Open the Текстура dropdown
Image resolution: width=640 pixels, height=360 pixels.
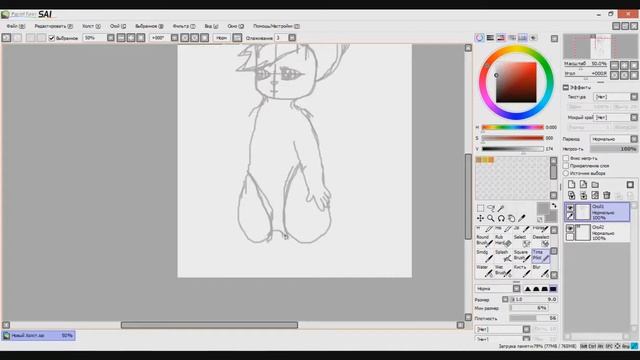click(x=616, y=97)
